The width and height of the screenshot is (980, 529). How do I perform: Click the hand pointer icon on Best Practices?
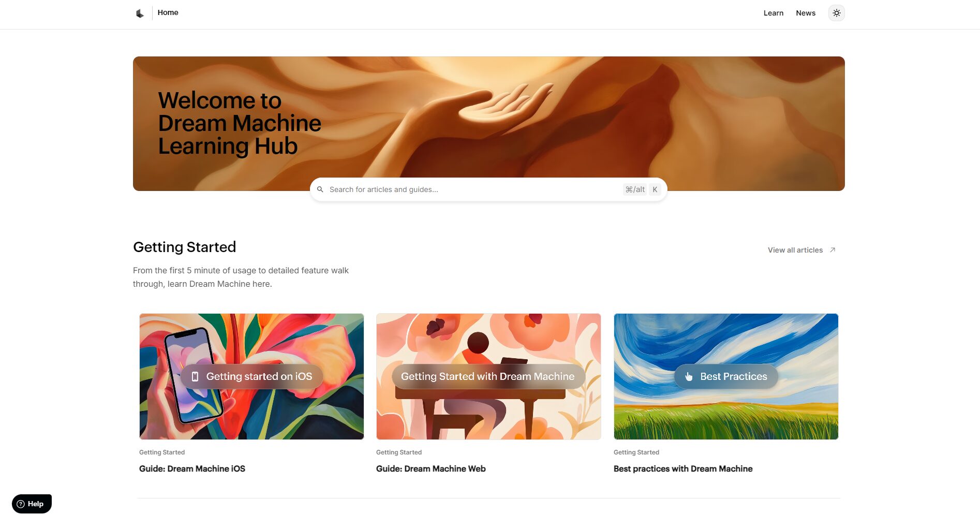click(x=689, y=377)
